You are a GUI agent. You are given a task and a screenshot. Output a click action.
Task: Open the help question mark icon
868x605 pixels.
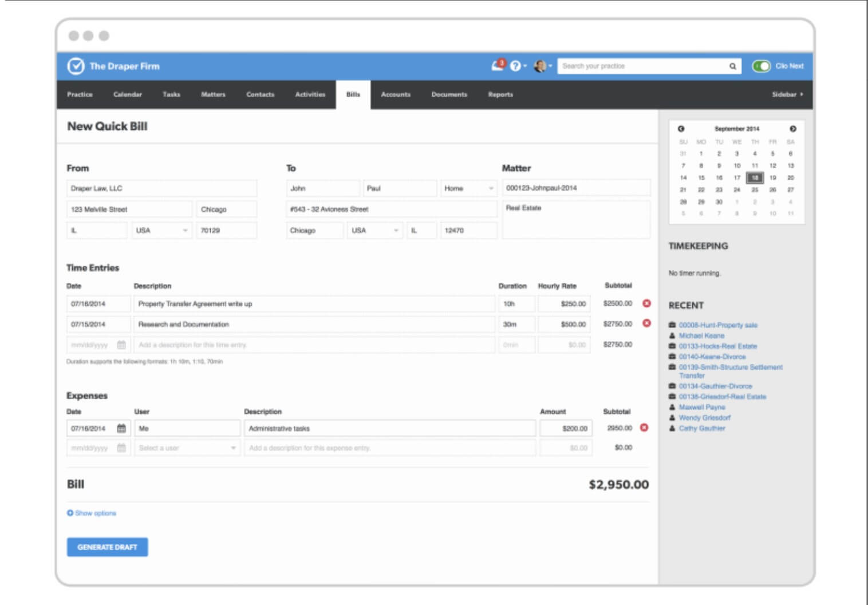[515, 66]
